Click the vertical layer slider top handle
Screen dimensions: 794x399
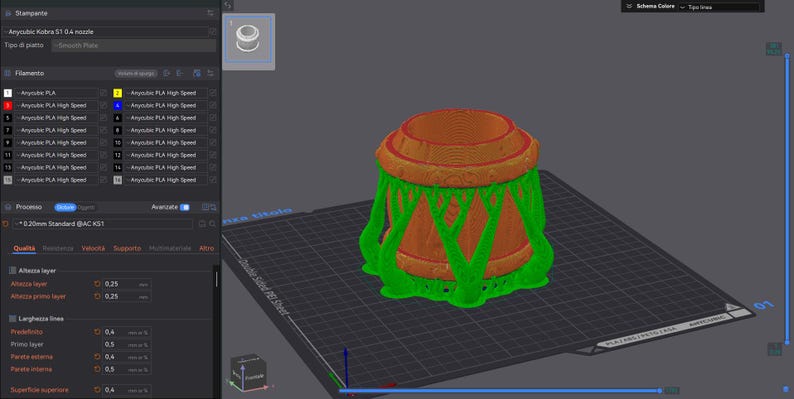787,55
